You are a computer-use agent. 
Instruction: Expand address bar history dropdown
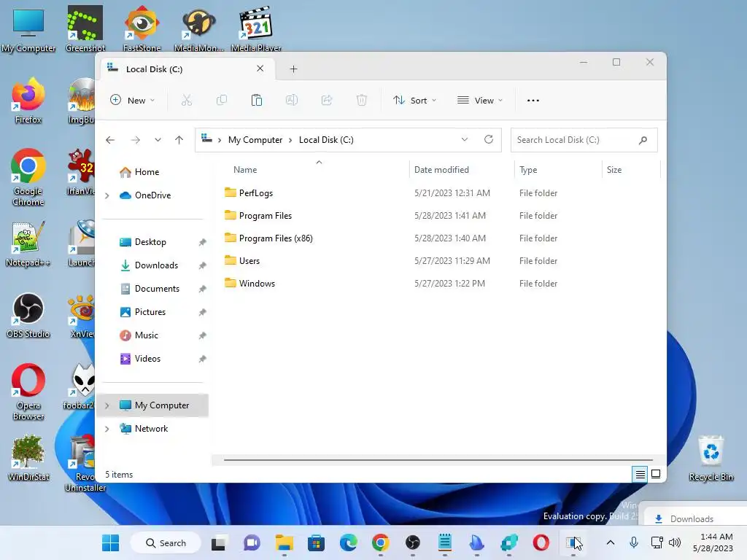465,139
